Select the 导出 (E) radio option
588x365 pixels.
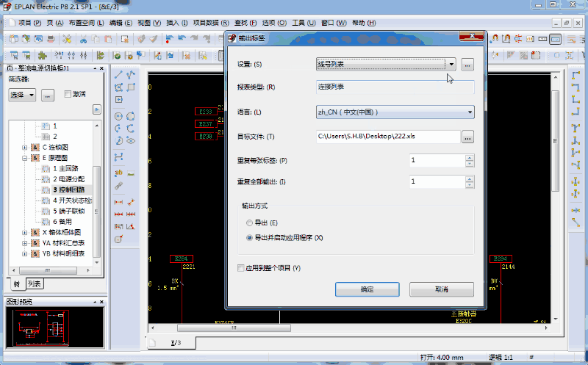pyautogui.click(x=248, y=223)
